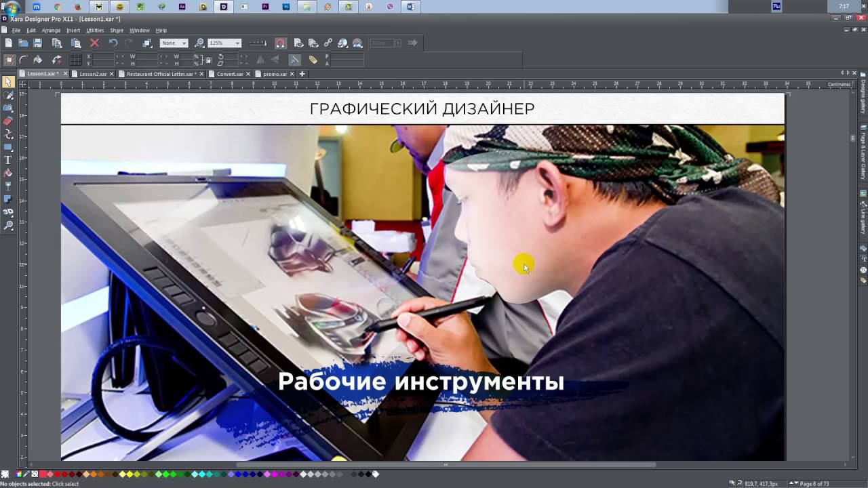Paste from clipboard icon
868x488 pixels.
76,43
